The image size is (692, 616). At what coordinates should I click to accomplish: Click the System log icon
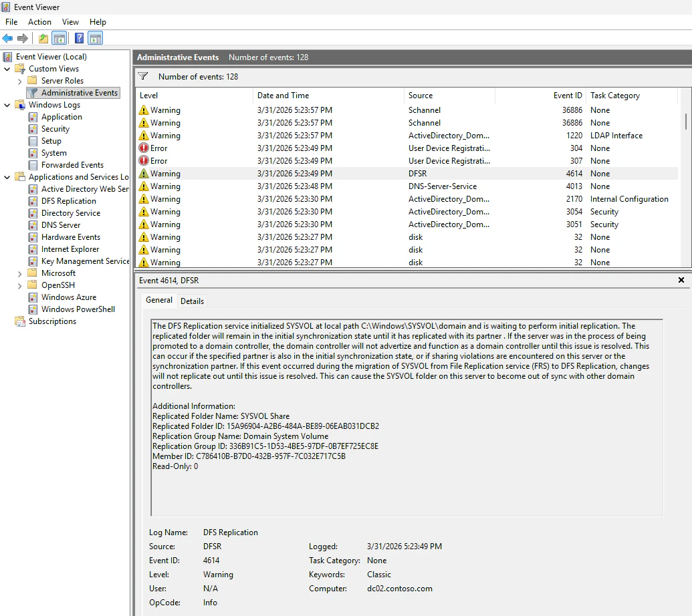[x=33, y=153]
